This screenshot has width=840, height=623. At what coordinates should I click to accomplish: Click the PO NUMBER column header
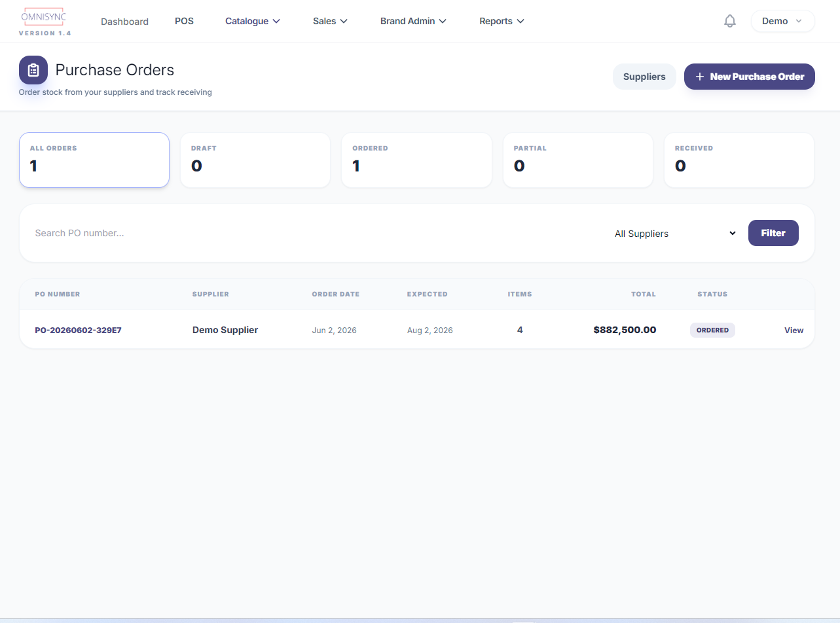point(58,294)
